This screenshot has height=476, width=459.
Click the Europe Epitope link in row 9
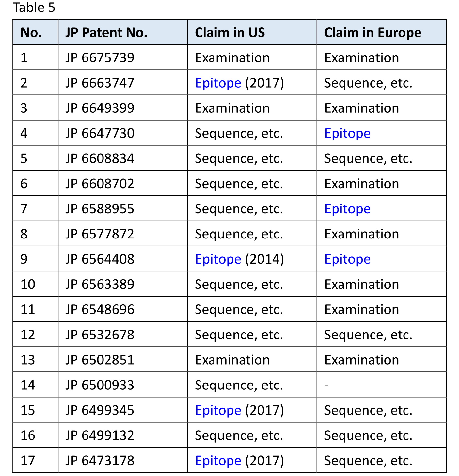point(347,259)
